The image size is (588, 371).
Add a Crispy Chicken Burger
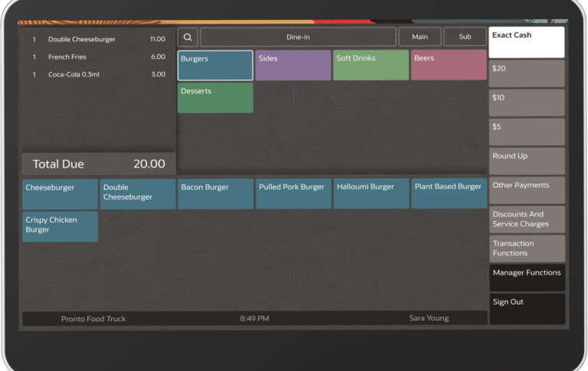[x=60, y=227]
